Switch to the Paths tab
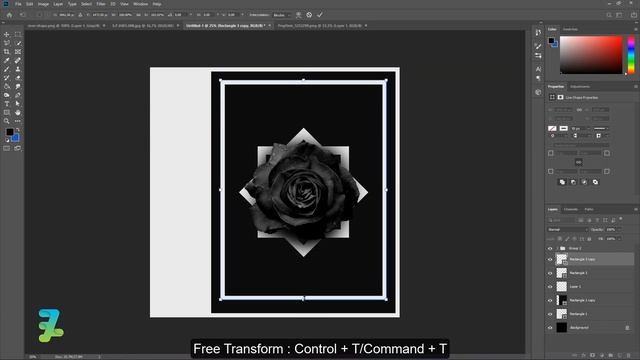The image size is (640, 360). 589,209
